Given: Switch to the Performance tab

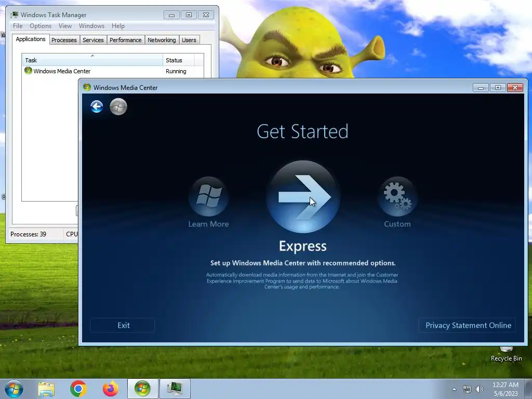Looking at the screenshot, I should (126, 40).
